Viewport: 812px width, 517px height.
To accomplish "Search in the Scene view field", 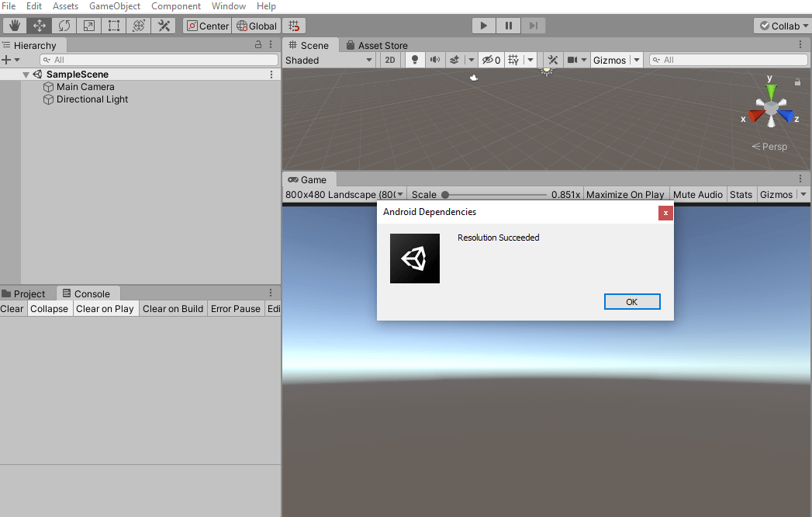I will tap(728, 60).
